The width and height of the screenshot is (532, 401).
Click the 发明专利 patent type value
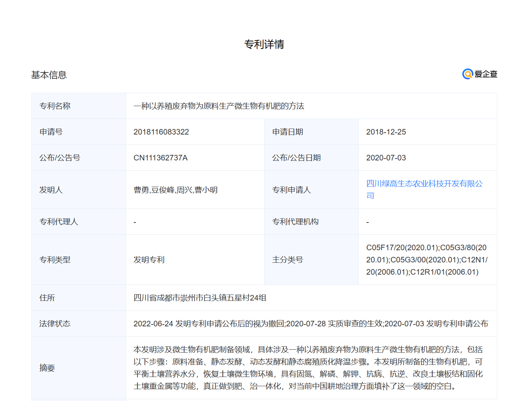(x=149, y=260)
